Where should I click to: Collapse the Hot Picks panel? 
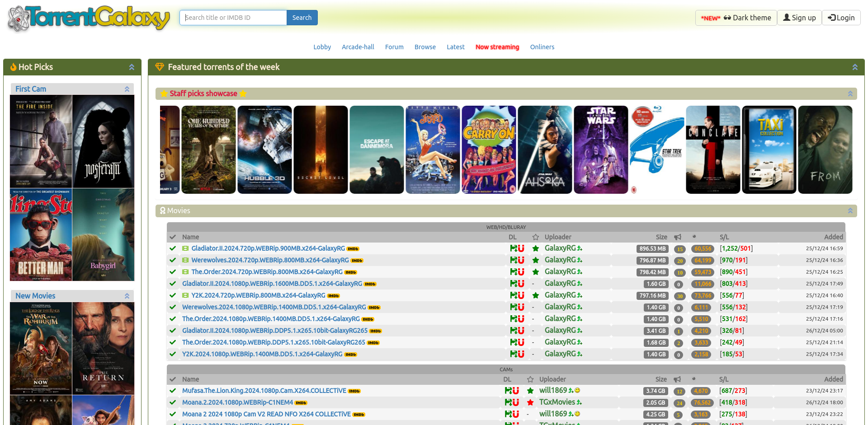132,67
